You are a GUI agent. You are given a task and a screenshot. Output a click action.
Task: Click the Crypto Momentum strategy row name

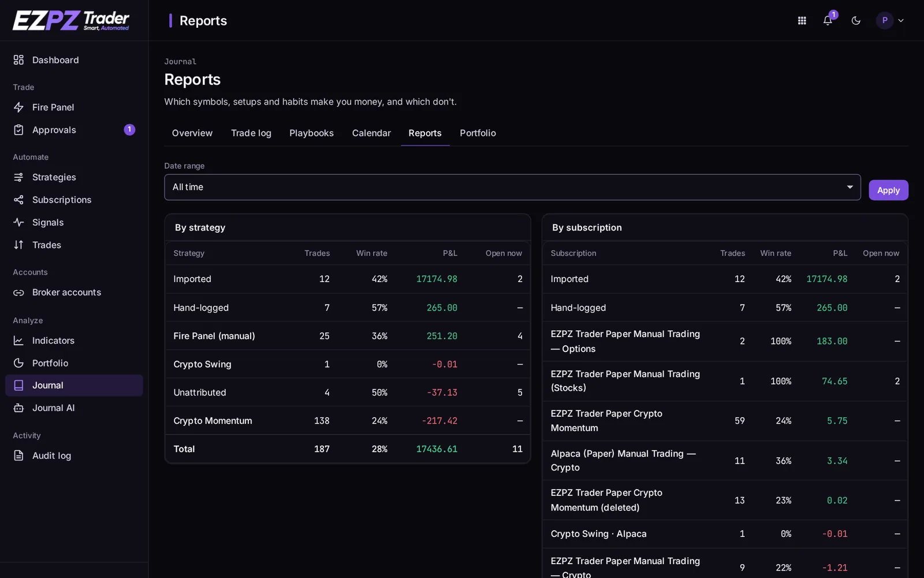click(x=213, y=421)
